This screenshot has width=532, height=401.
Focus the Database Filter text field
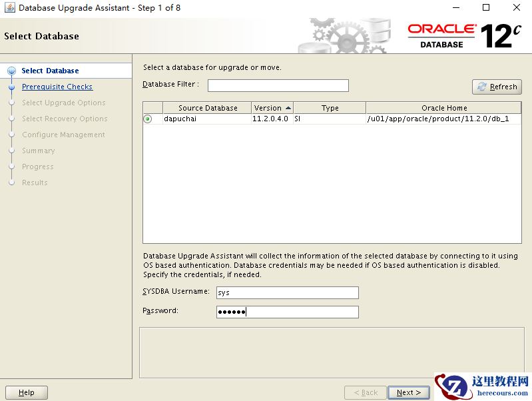point(278,85)
